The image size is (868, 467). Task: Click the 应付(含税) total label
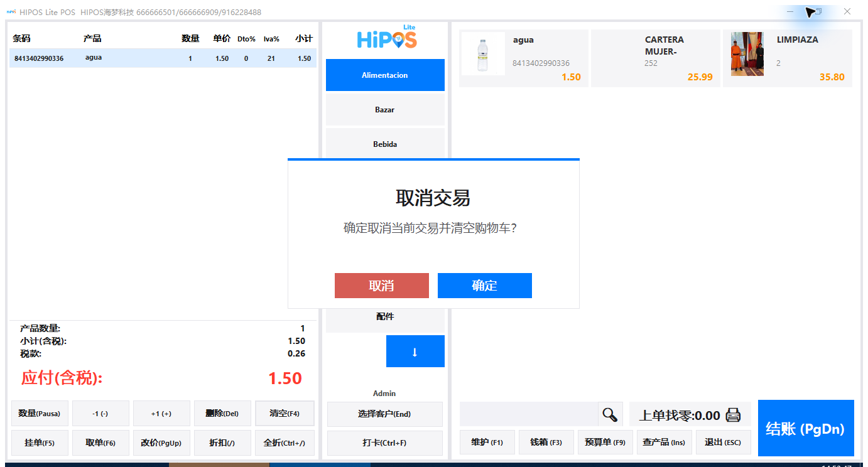tap(62, 378)
